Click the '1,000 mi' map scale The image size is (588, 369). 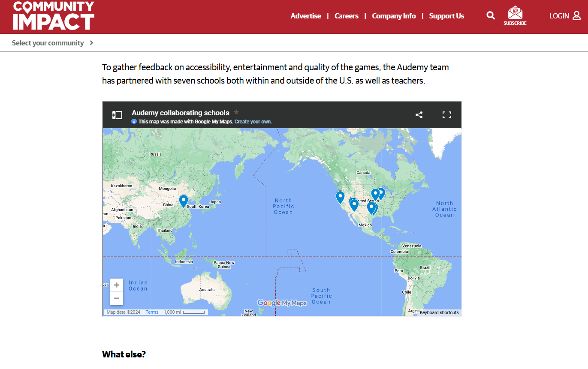pyautogui.click(x=184, y=312)
